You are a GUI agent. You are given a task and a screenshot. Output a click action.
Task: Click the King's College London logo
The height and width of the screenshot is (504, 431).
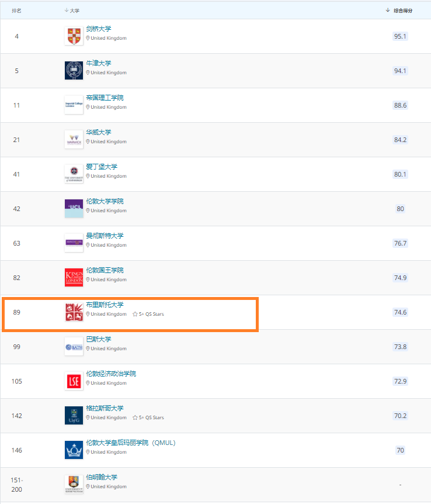(74, 277)
